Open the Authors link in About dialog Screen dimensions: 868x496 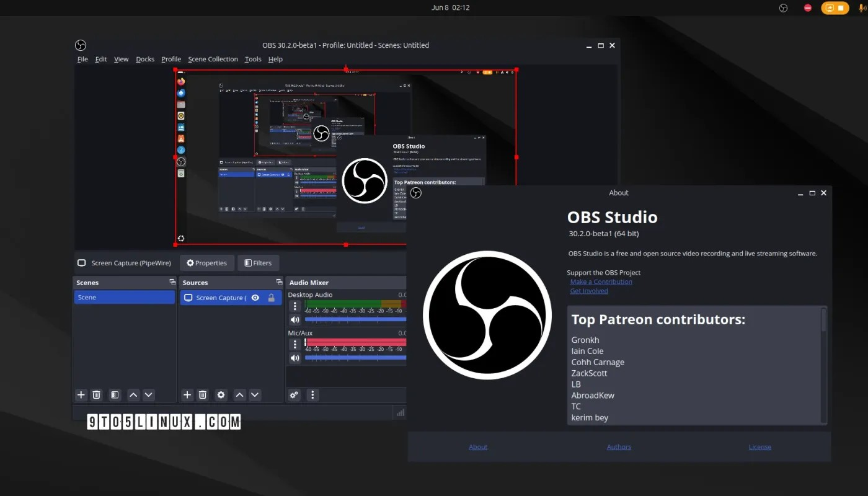[x=619, y=446]
